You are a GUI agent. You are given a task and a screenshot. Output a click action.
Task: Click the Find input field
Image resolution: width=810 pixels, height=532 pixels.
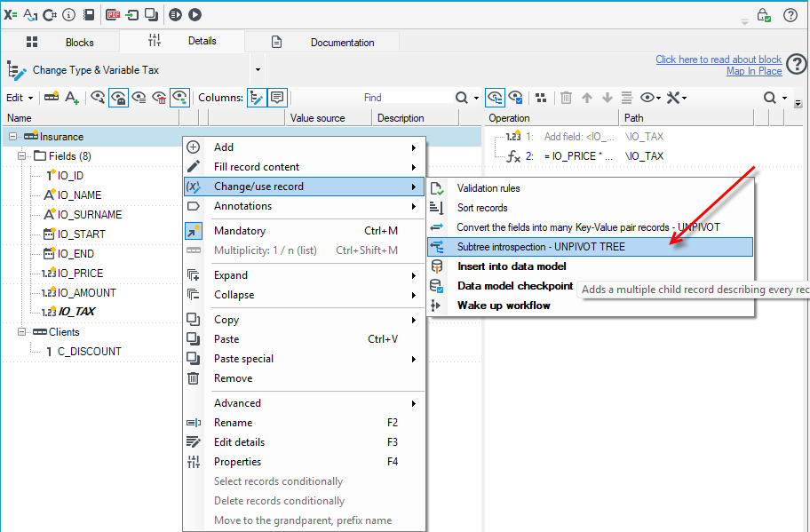(x=372, y=98)
